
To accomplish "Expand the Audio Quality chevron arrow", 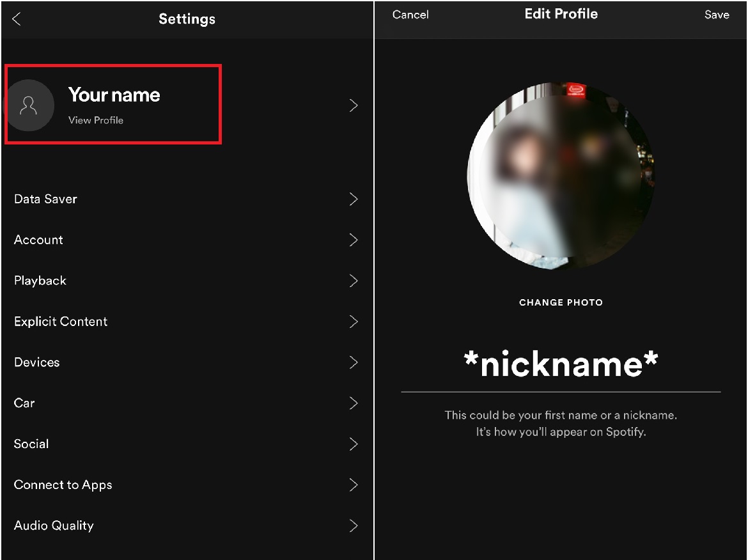I will [354, 525].
